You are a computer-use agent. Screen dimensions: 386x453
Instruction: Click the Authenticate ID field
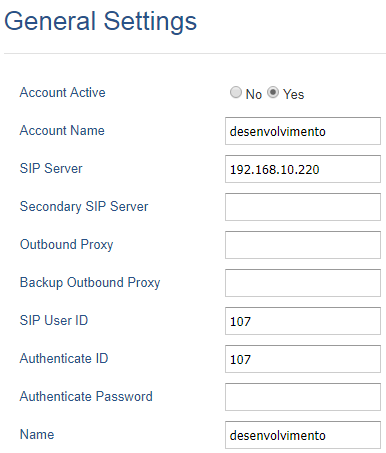(303, 359)
